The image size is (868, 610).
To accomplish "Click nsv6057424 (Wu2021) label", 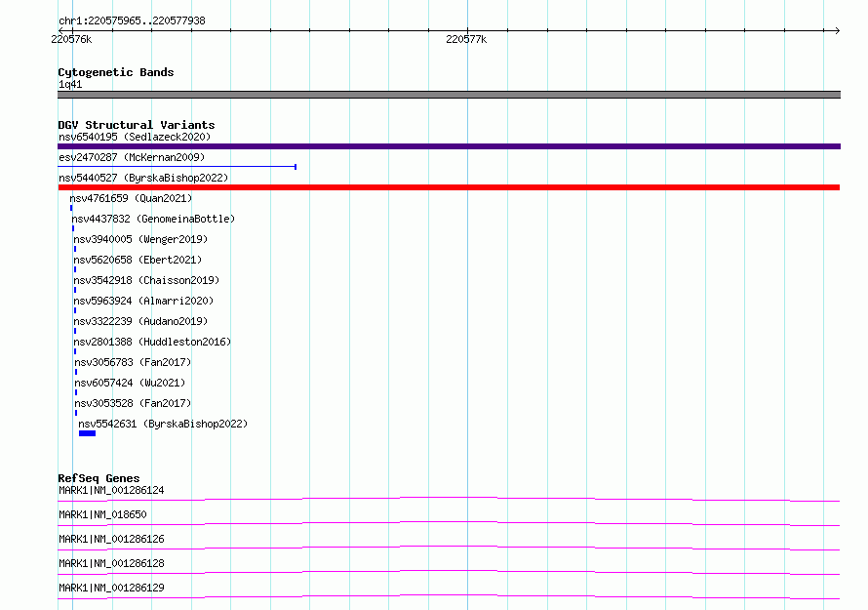I will 130,383.
